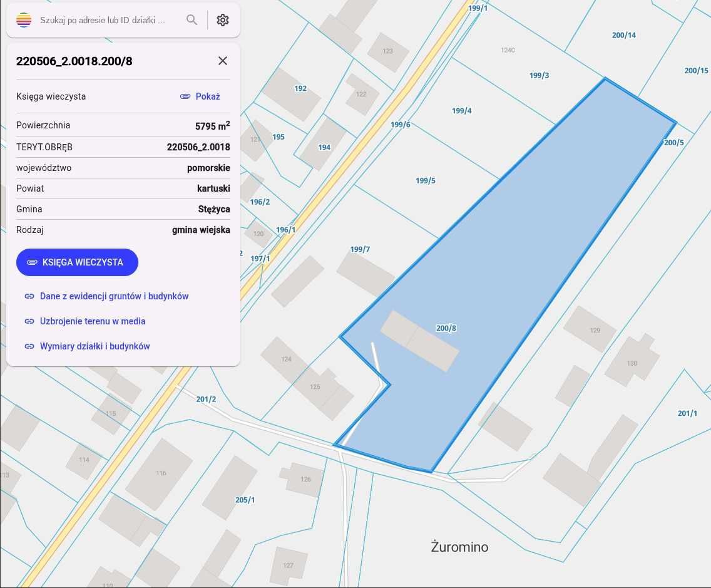Click the blue KSIĘGA WIECZYSTA button
711x588 pixels.
77,262
